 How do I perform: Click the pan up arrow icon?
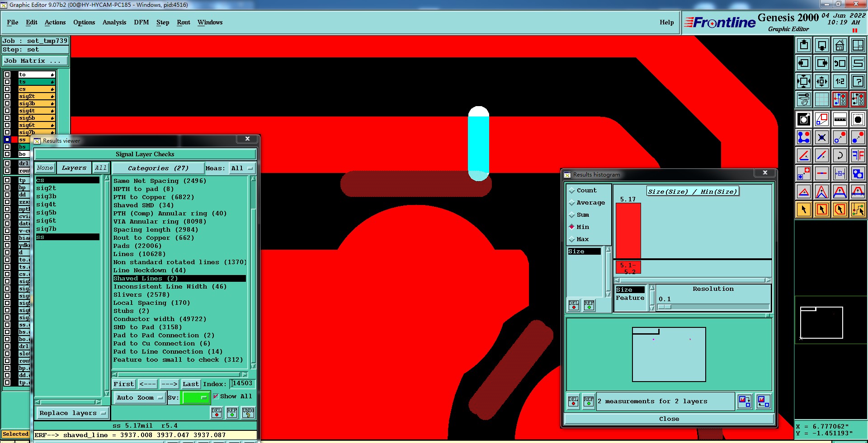coord(804,45)
